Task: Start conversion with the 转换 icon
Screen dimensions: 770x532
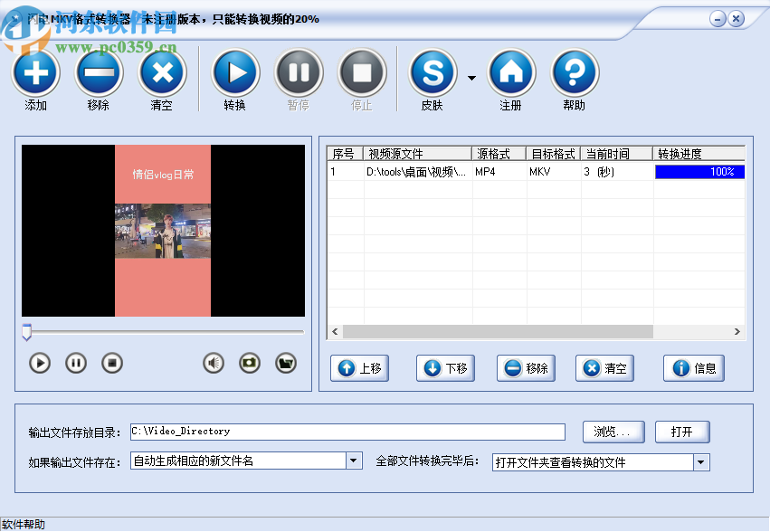Action: pyautogui.click(x=235, y=75)
